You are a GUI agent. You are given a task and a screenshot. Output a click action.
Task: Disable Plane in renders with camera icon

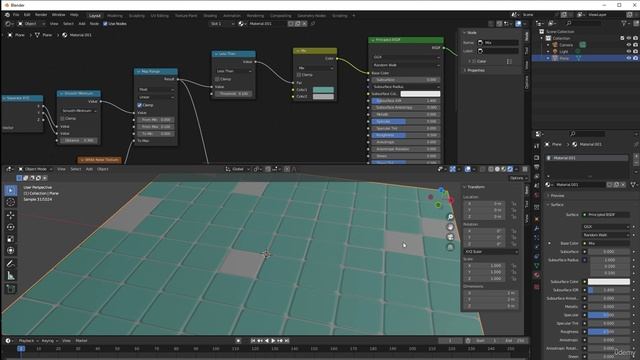coord(636,58)
